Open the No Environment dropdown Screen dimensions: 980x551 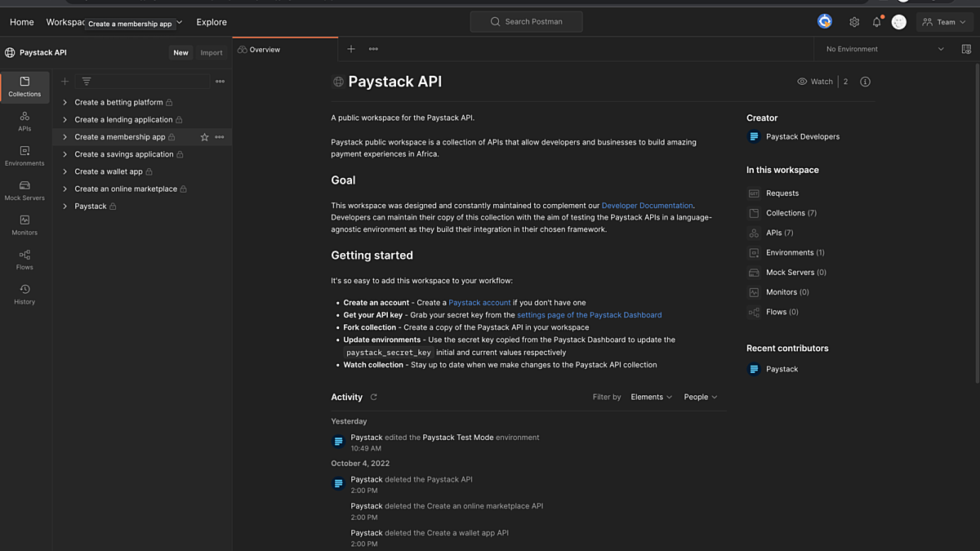[x=884, y=49]
